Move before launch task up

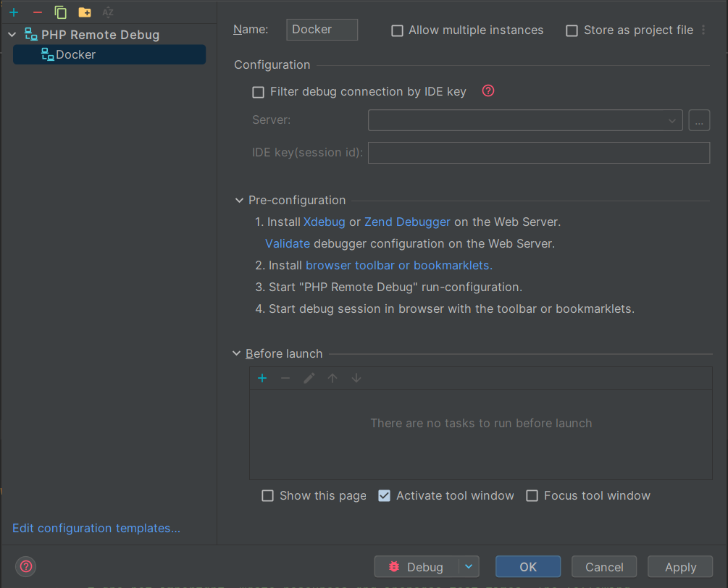click(332, 378)
